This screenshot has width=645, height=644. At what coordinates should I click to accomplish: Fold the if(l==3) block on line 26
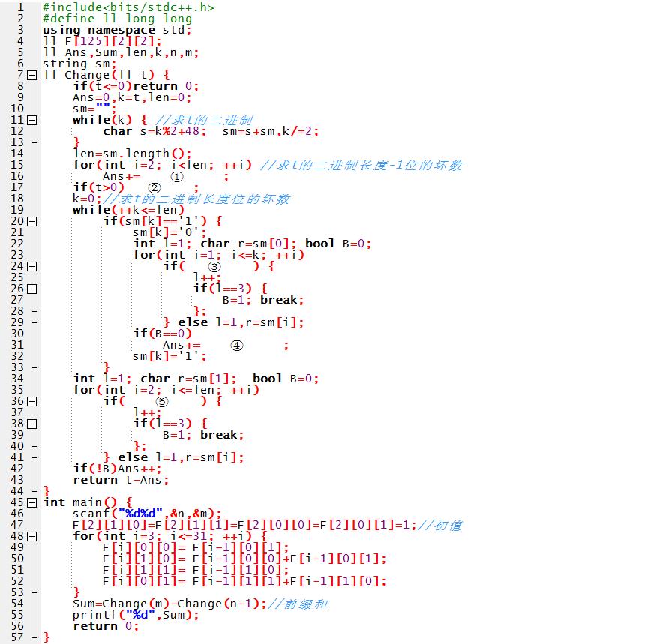coord(31,289)
